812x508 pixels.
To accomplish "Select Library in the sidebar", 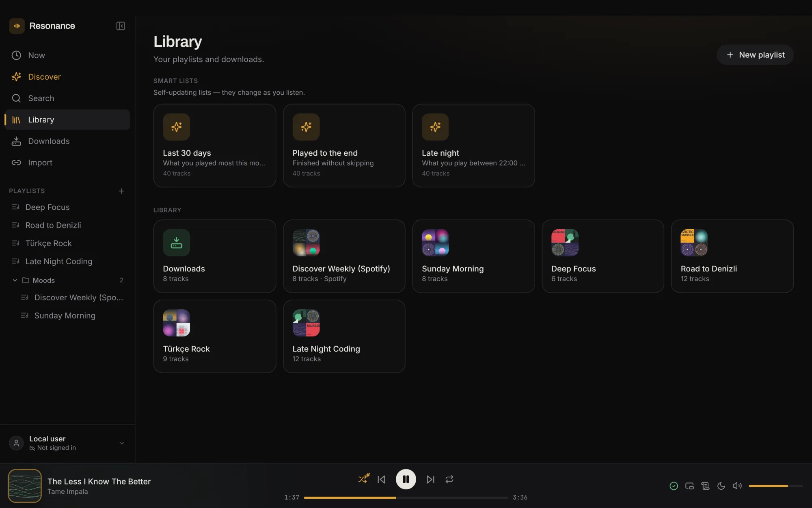I will (x=67, y=119).
